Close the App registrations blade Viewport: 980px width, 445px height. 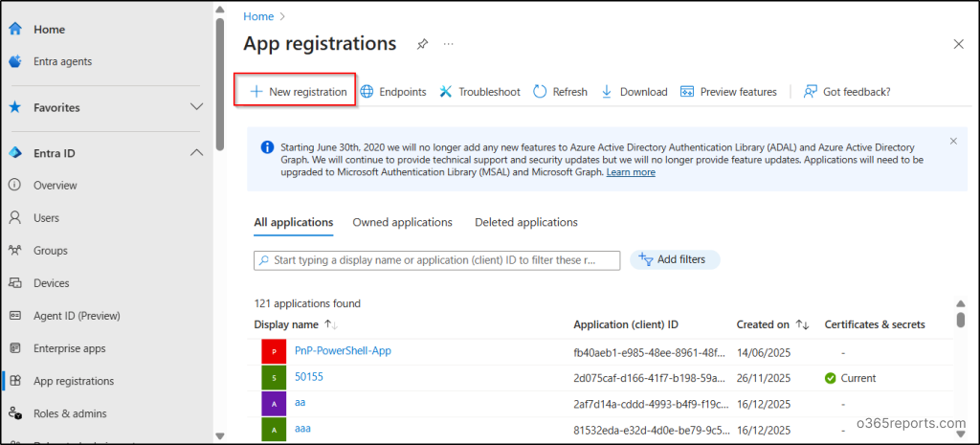click(958, 44)
